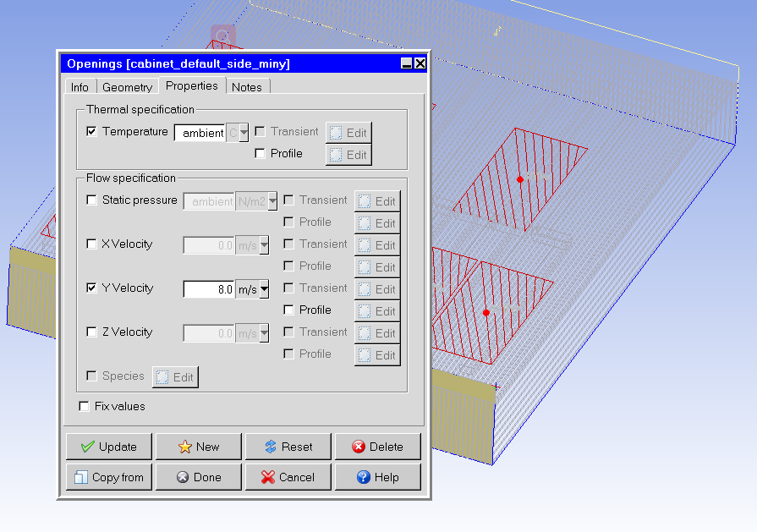This screenshot has width=757, height=532.
Task: Click the New button with star icon
Action: (x=199, y=447)
